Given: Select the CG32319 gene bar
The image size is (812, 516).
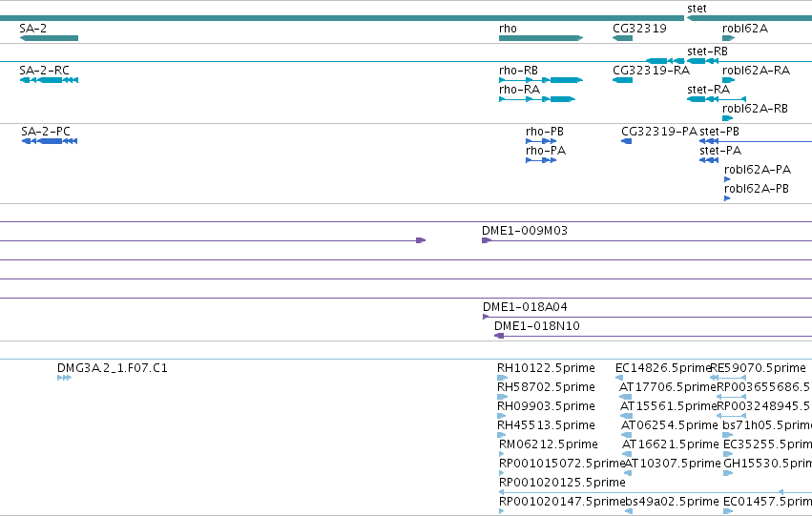Looking at the screenshot, I should 622,38.
